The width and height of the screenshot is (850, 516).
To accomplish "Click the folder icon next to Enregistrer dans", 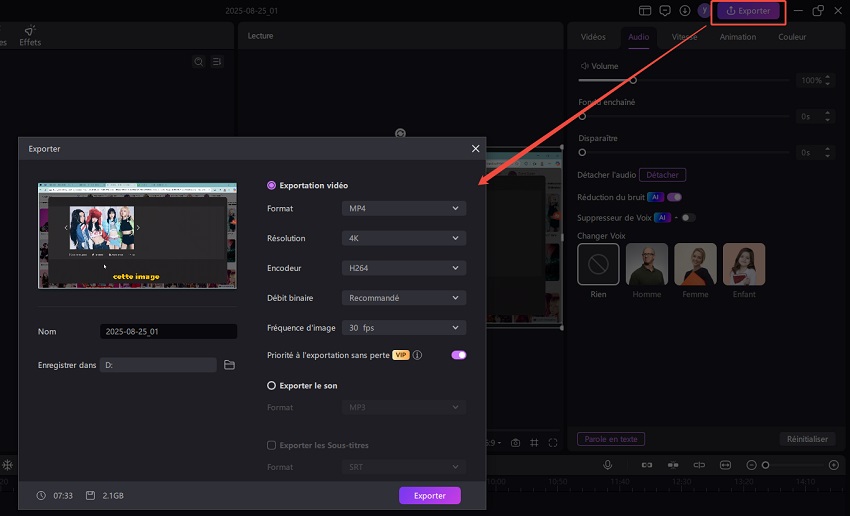I will point(229,365).
